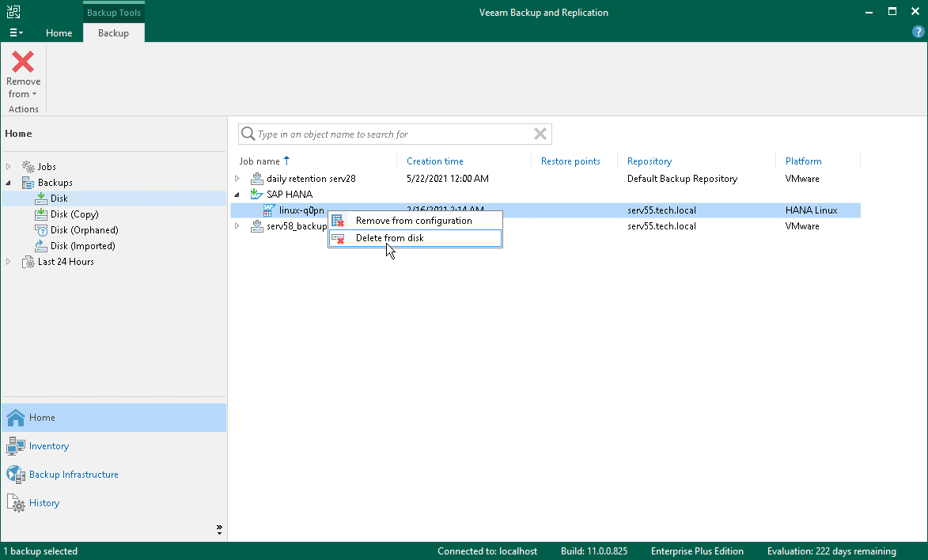Select the Jobs tree item label

point(47,167)
